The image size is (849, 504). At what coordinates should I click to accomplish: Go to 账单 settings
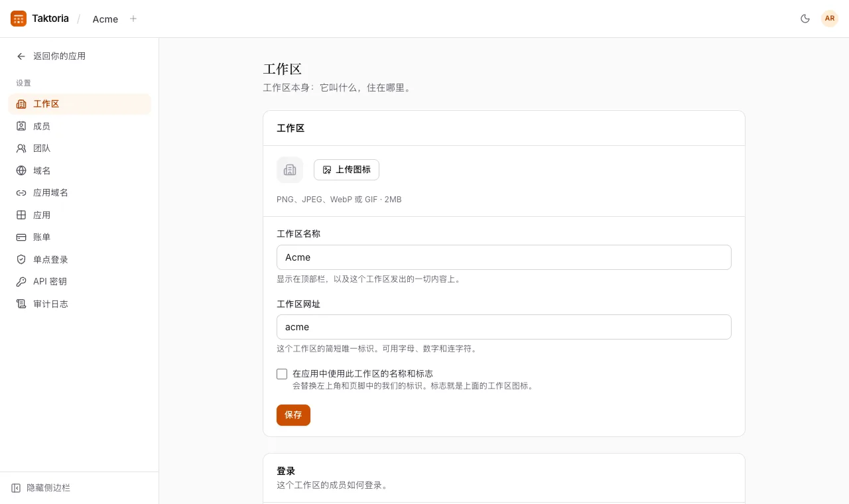[x=80, y=237]
